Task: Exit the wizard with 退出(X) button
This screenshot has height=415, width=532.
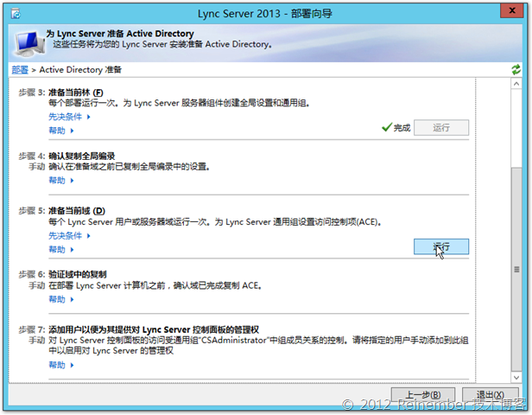Action: click(491, 394)
